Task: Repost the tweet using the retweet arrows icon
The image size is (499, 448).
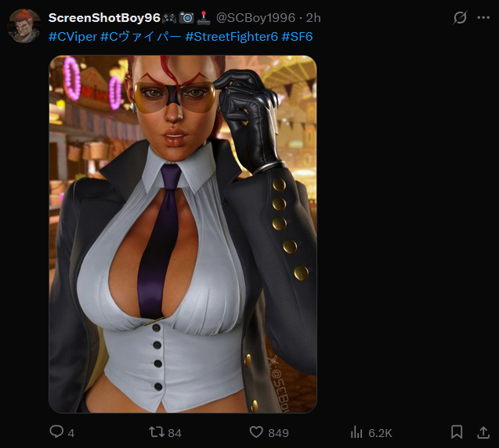Action: (x=157, y=432)
